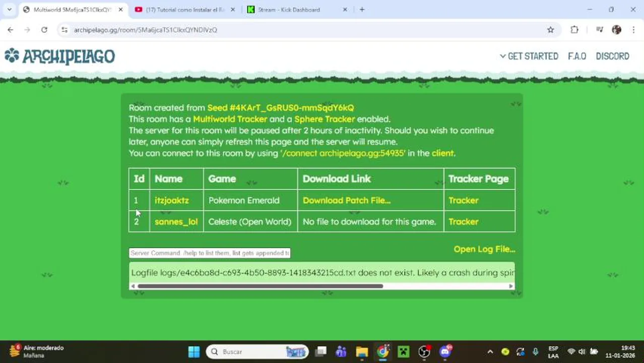Open Task View in the taskbar
The width and height of the screenshot is (644, 363).
click(320, 351)
